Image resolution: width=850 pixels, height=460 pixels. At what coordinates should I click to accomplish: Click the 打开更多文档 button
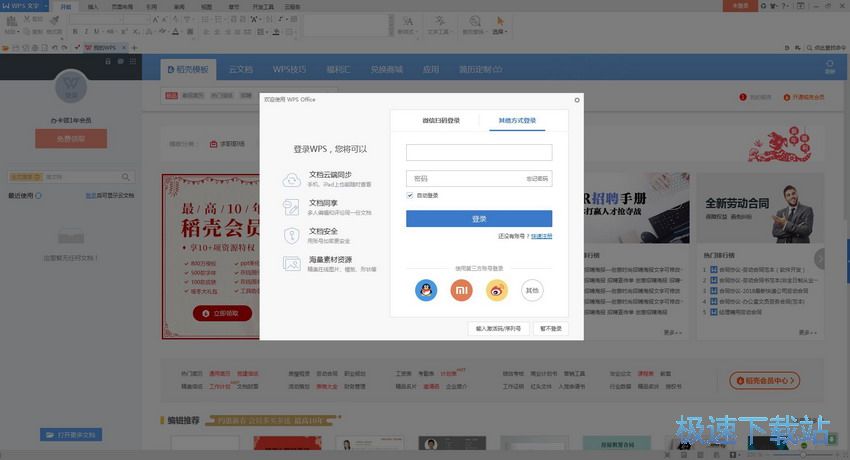[x=71, y=435]
